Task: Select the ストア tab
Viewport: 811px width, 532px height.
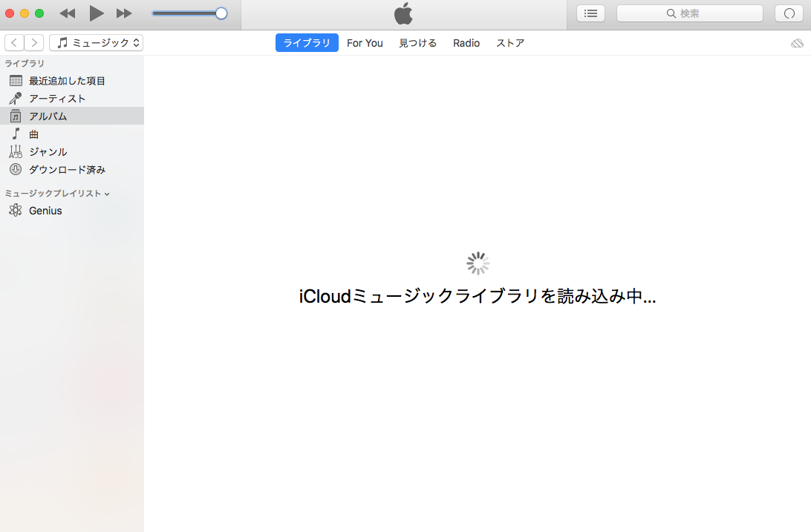Action: click(x=510, y=43)
